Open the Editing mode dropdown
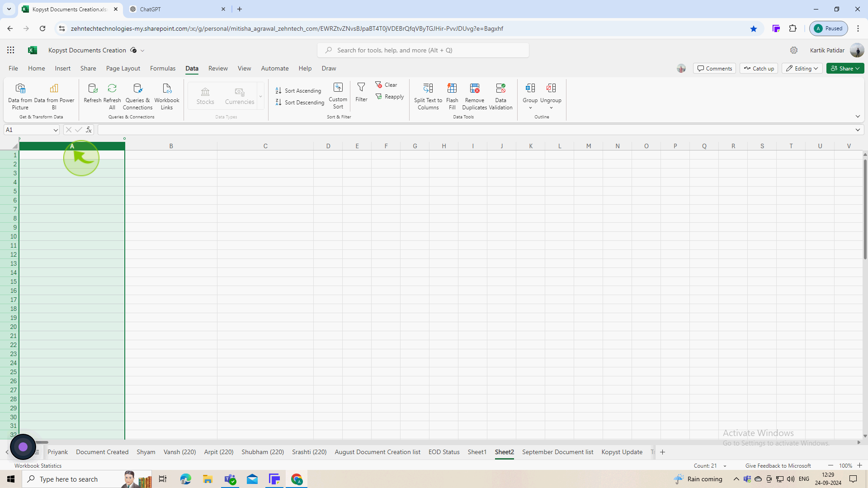 (802, 68)
